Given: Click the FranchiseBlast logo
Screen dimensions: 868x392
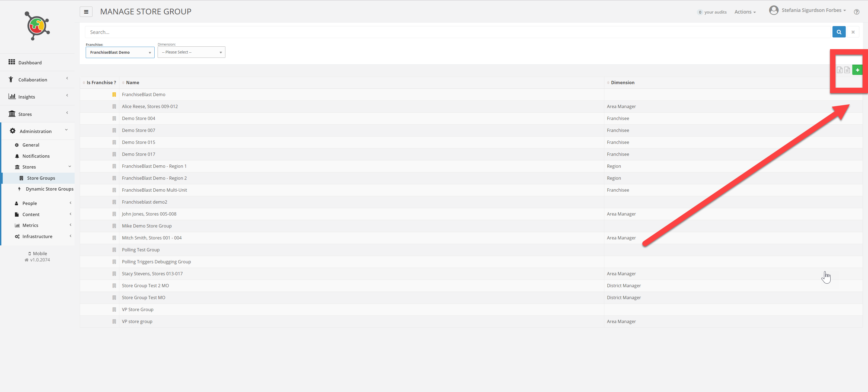Looking at the screenshot, I should tap(37, 26).
